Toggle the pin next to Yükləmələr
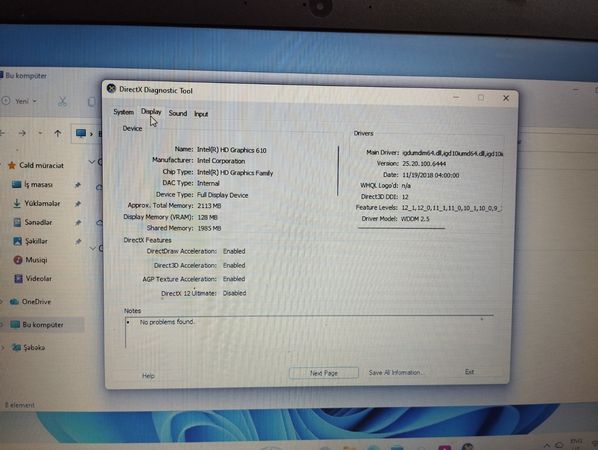The image size is (598, 450). tap(78, 204)
